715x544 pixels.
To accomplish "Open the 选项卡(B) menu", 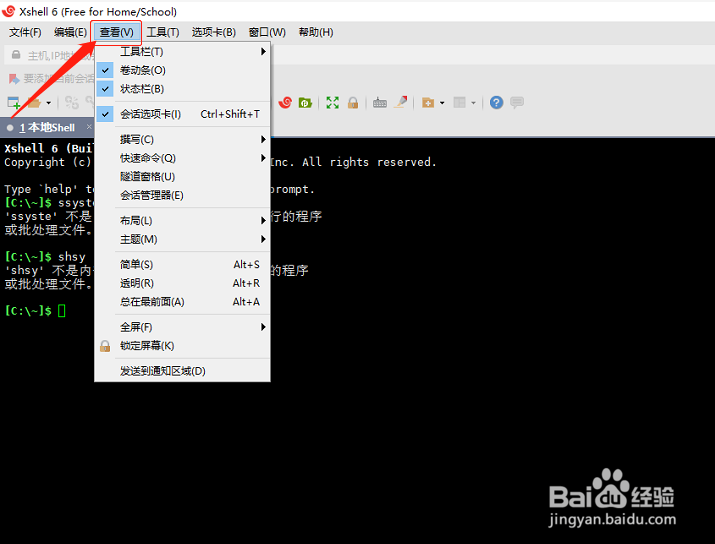I will [213, 32].
